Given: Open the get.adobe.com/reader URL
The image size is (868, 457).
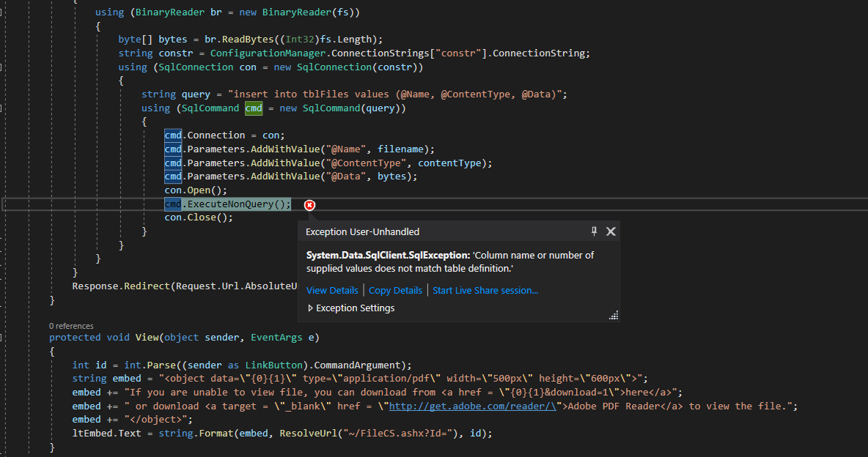Looking at the screenshot, I should click(472, 406).
